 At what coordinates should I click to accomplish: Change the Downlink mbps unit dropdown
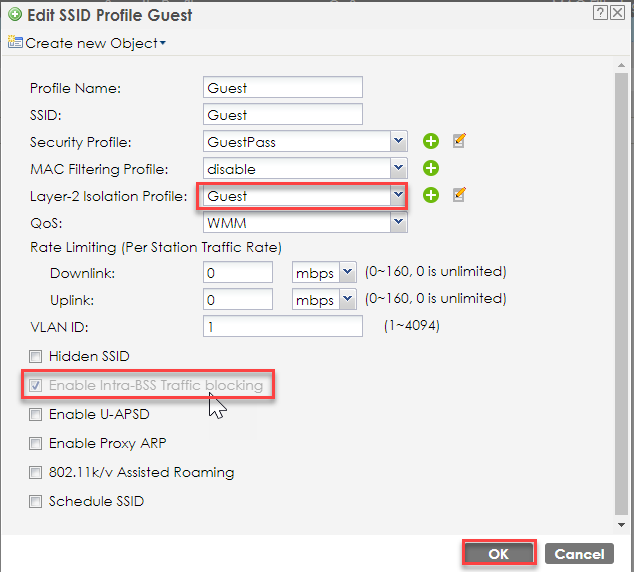coord(324,272)
